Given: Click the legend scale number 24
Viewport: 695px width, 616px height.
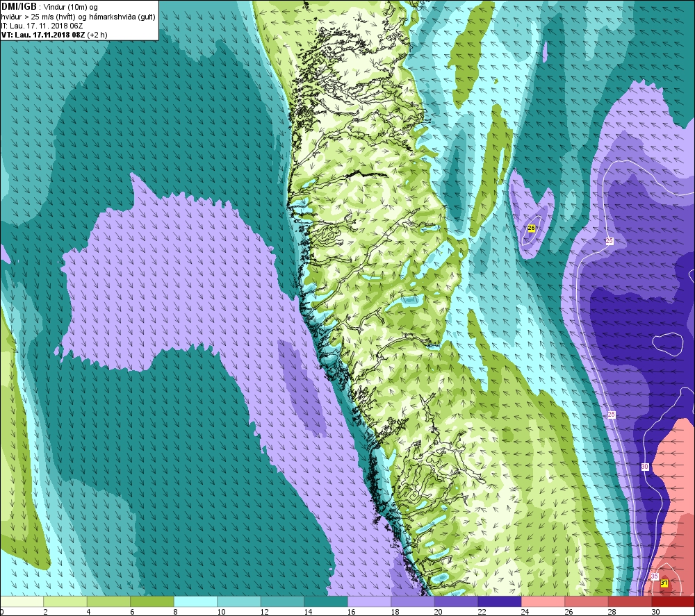Looking at the screenshot, I should click(x=525, y=612).
